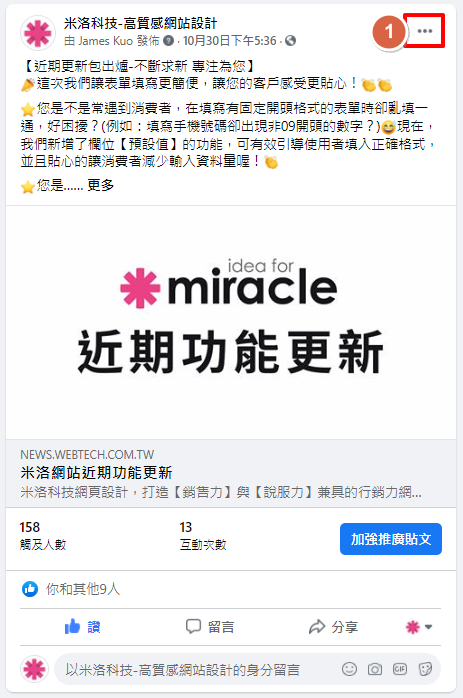This screenshot has height=698, width=463.
Task: Click the question mark icon beside James Kuo
Action: coord(168,41)
